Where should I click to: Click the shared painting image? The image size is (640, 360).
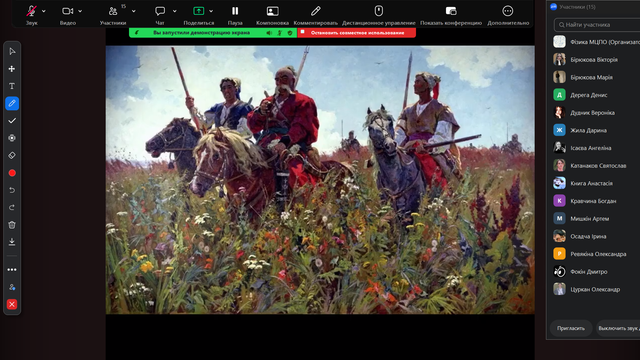coord(320,180)
